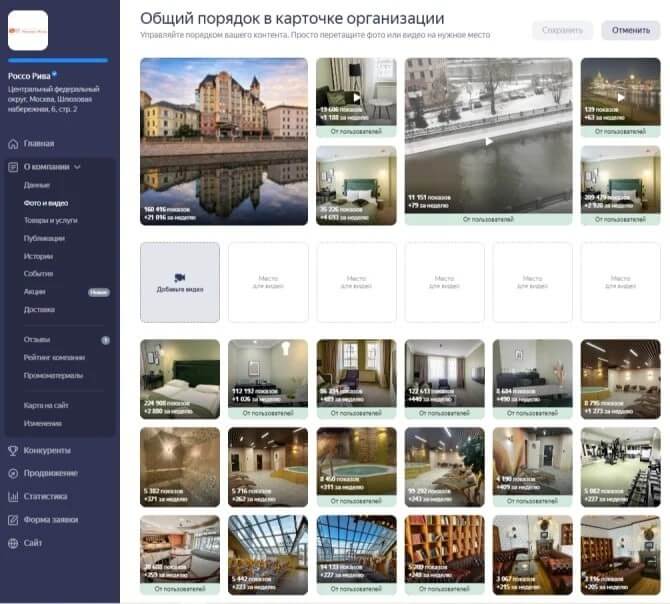
Task: Click the Сохранить button
Action: pos(562,30)
